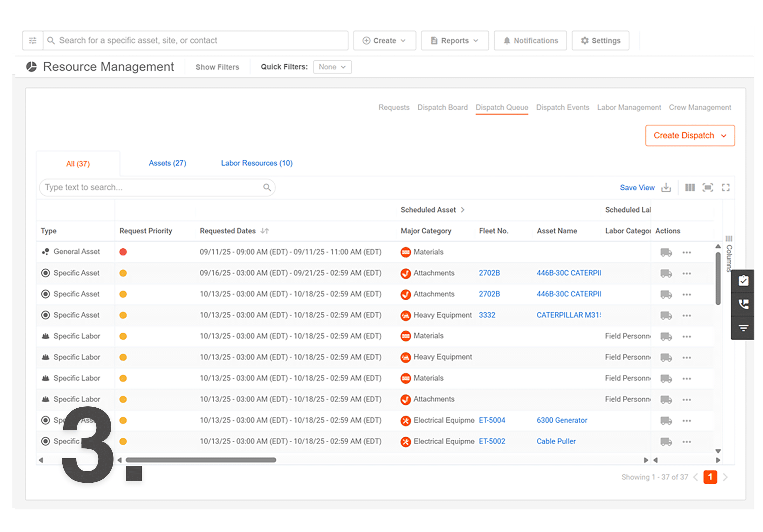Screen dimensions: 763x532
Task: Click the scan view icon next to Save View
Action: tap(708, 188)
